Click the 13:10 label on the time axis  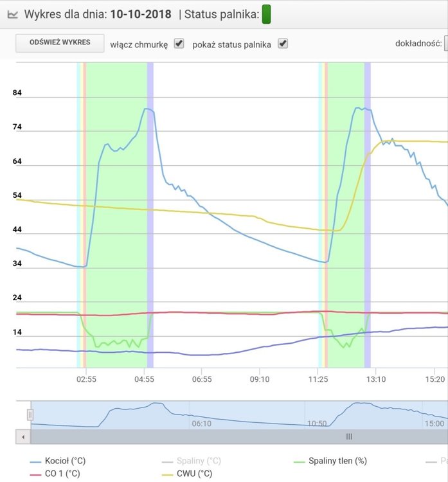click(x=375, y=379)
